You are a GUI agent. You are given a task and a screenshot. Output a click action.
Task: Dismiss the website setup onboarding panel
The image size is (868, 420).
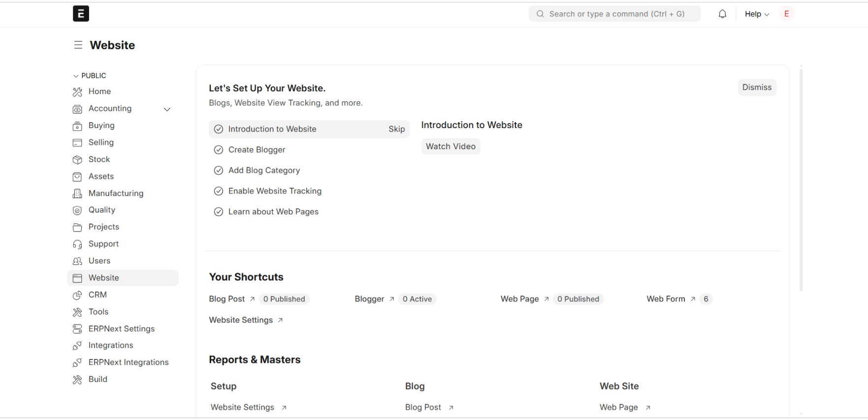pos(757,88)
